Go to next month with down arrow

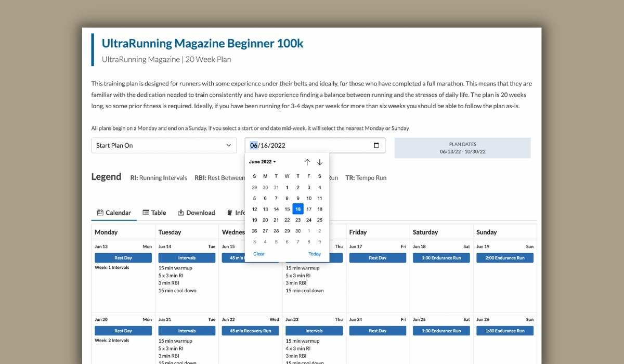320,162
